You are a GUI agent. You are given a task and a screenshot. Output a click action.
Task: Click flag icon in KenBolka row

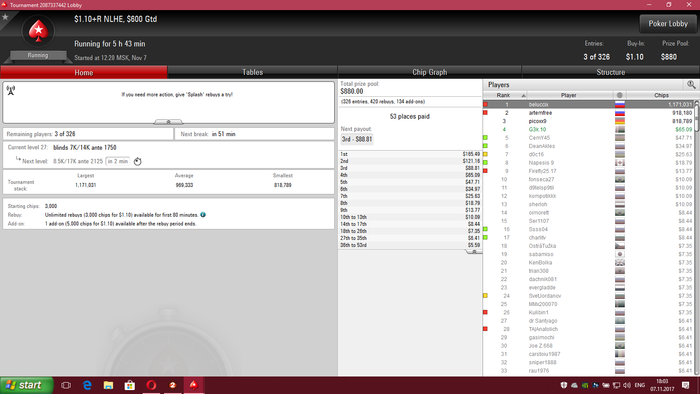pyautogui.click(x=620, y=263)
